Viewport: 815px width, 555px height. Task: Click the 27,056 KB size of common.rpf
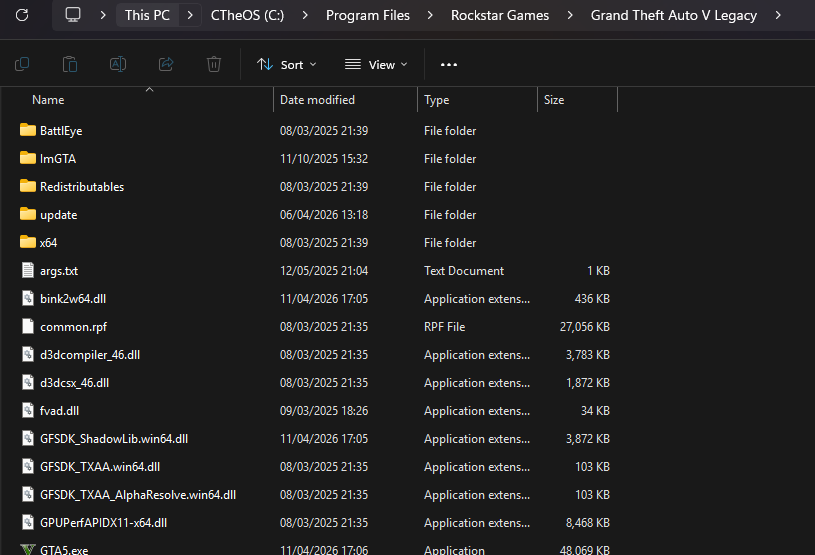pyautogui.click(x=585, y=327)
